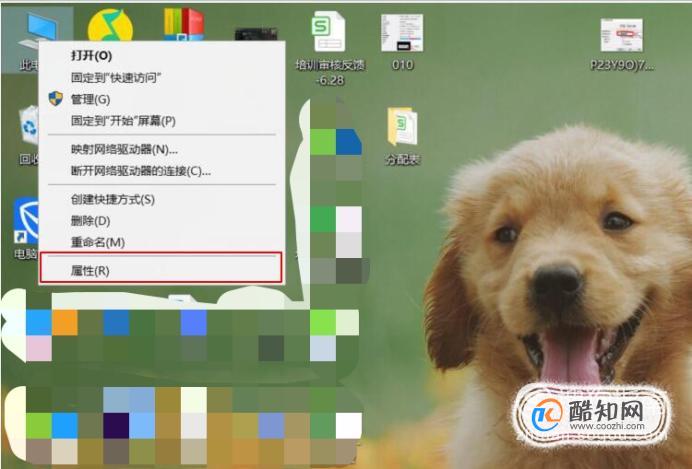This screenshot has width=692, height=469.
Task: Open 属性(R) properties menu entry
Action: coord(161,268)
